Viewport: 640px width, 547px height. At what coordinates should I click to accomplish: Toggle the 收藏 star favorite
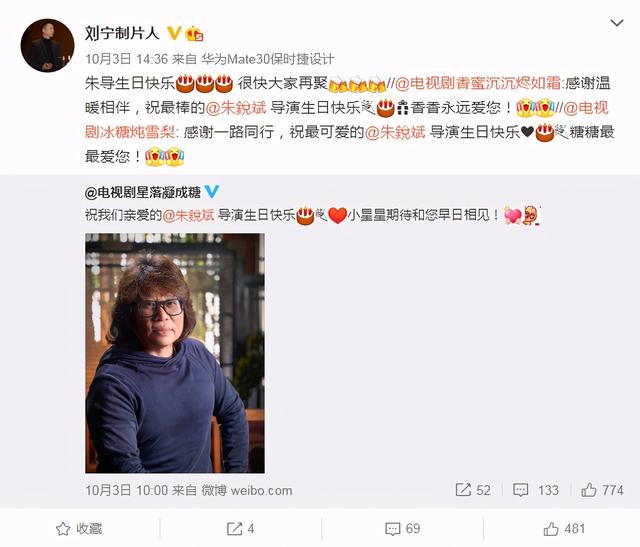tap(79, 529)
